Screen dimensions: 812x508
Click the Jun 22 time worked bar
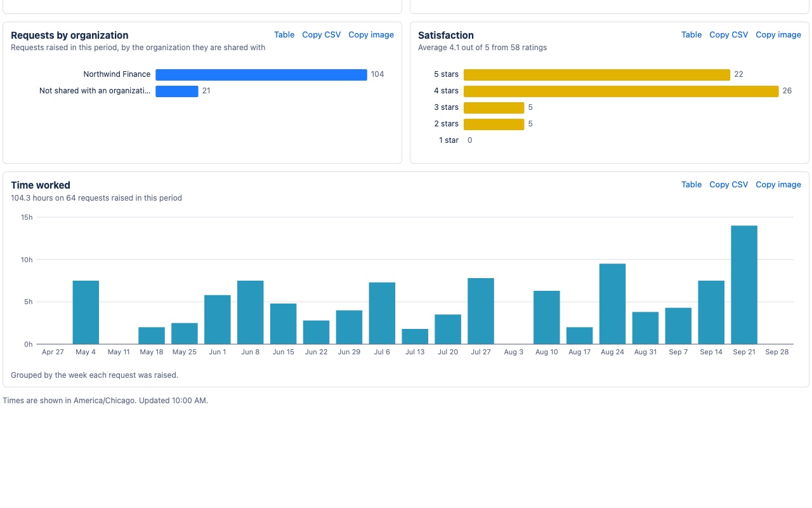click(x=317, y=332)
